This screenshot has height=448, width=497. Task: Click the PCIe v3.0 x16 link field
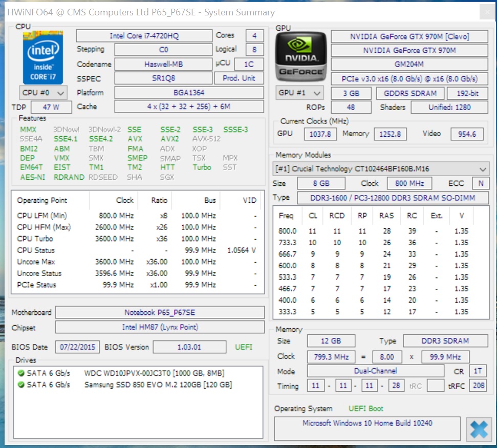pyautogui.click(x=409, y=79)
